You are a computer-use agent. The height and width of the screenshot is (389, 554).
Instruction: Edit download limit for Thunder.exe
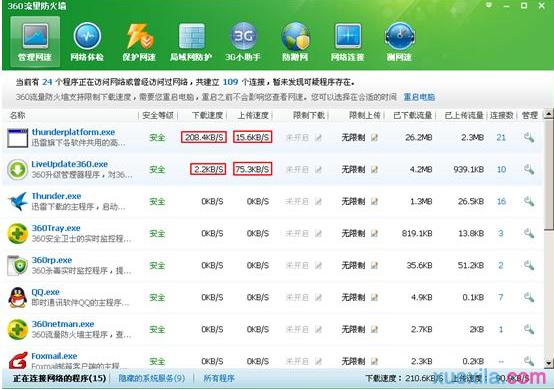coord(318,202)
